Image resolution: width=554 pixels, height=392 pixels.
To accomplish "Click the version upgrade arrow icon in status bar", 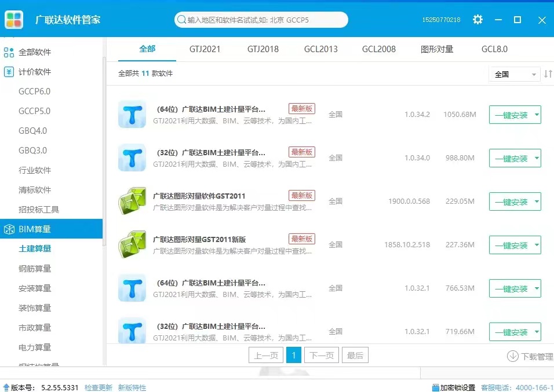I will 6,388.
